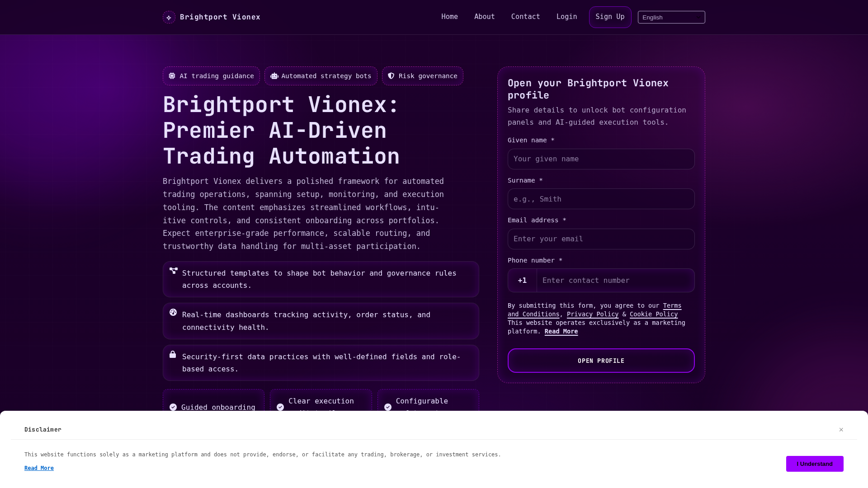Click the Disclaimer title text
Screen dimensions: 868x488
[x=43, y=429]
